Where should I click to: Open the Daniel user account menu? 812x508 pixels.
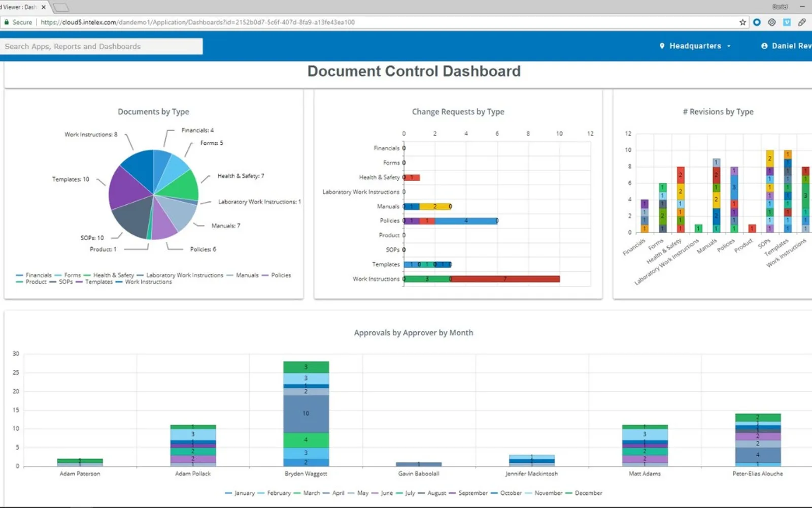pos(787,46)
